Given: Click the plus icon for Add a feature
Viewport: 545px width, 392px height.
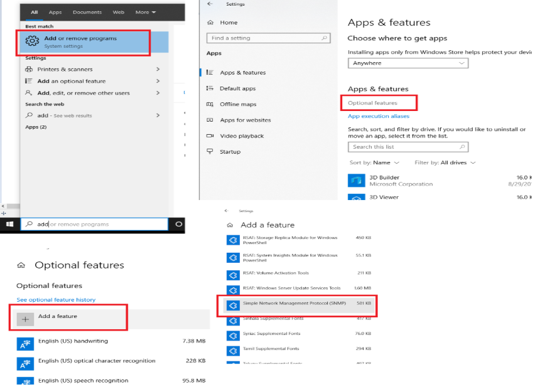Looking at the screenshot, I should coord(25,319).
